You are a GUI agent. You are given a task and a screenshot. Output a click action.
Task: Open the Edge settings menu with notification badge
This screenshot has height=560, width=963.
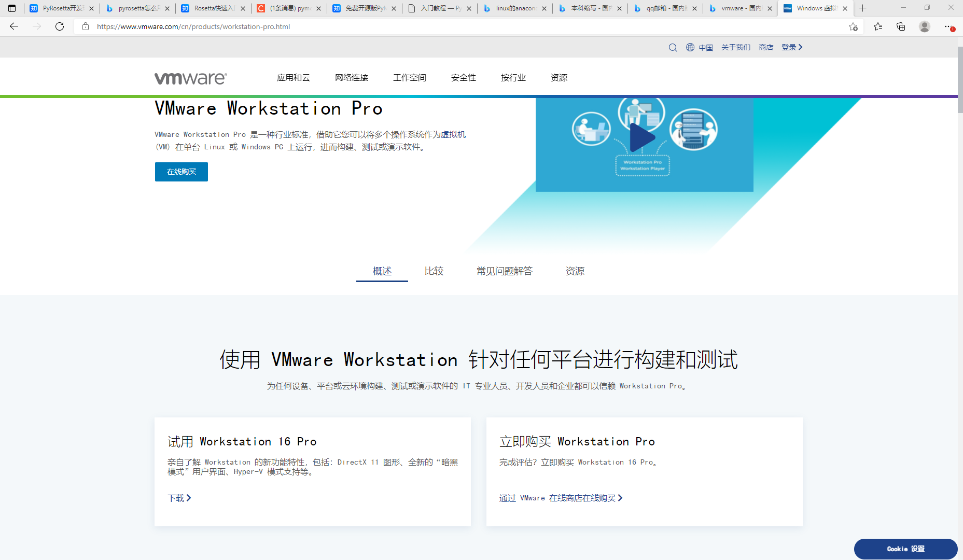(x=948, y=26)
